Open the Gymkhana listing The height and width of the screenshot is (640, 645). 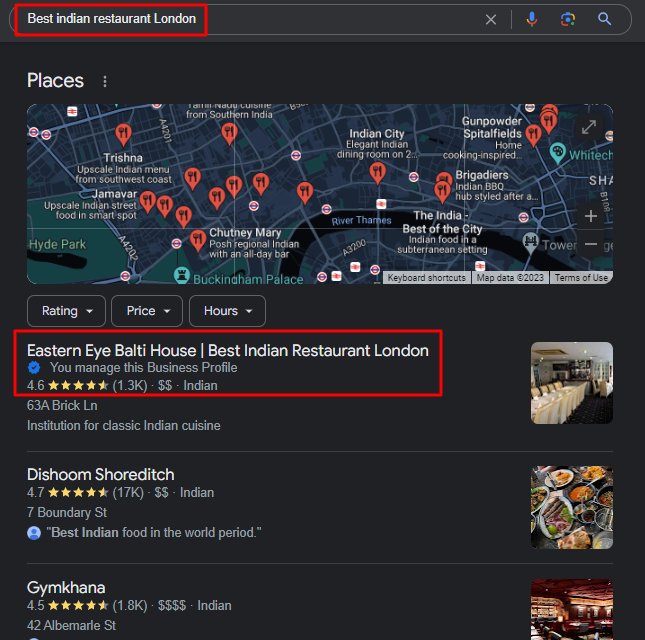[x=66, y=588]
